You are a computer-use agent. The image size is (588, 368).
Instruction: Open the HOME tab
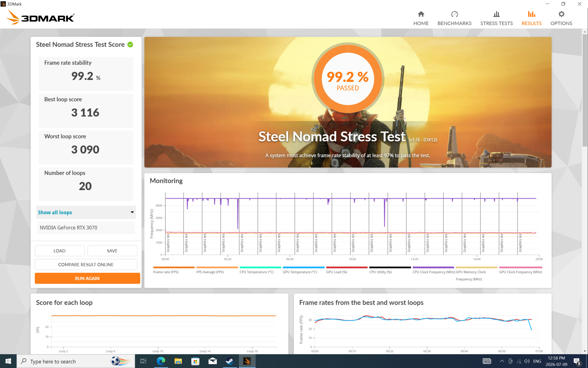click(x=421, y=18)
